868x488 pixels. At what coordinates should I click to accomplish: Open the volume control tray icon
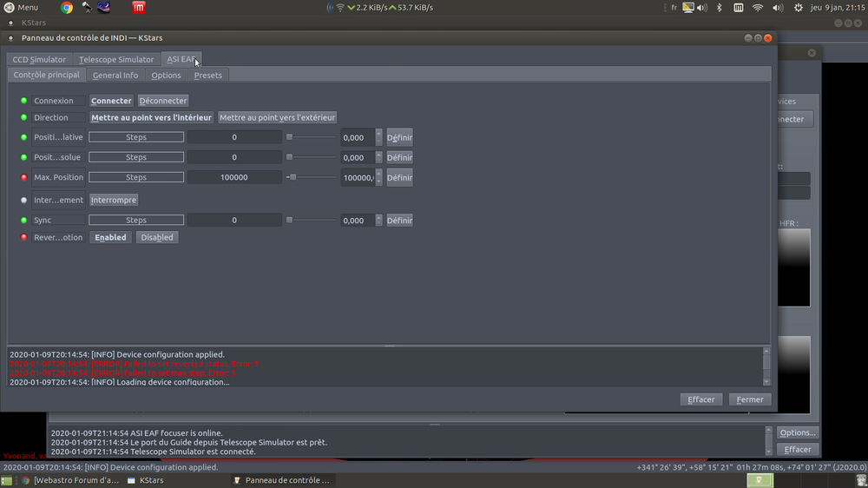tap(777, 7)
